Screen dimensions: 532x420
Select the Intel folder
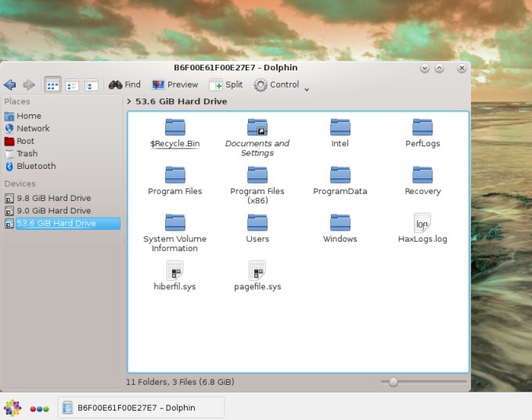(x=340, y=133)
